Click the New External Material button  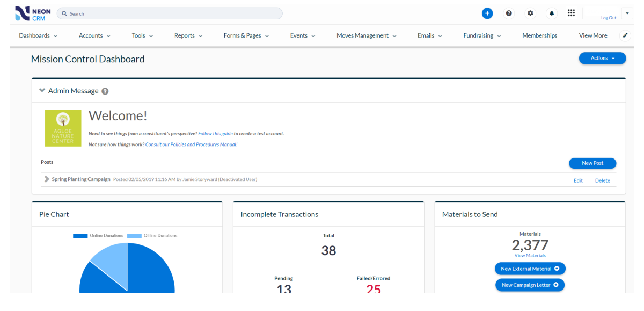(x=530, y=269)
